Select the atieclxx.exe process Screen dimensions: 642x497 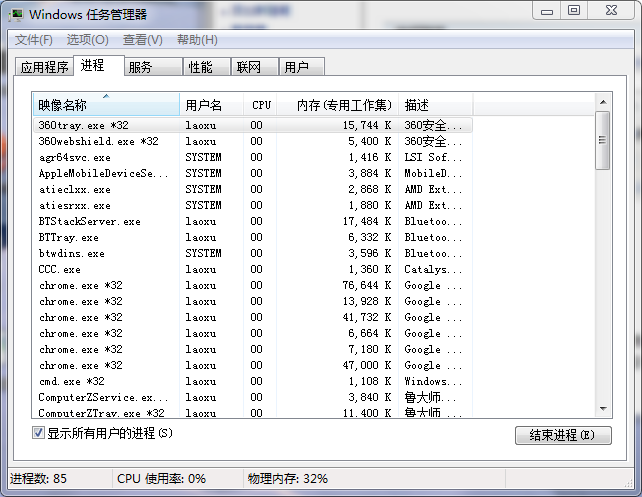253,189
